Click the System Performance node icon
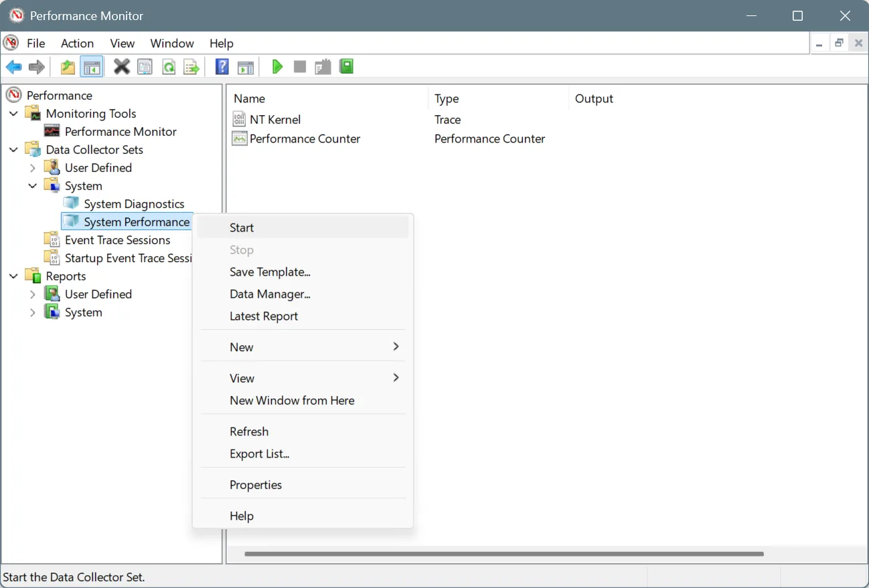Screen dimensions: 869x588 (72, 221)
